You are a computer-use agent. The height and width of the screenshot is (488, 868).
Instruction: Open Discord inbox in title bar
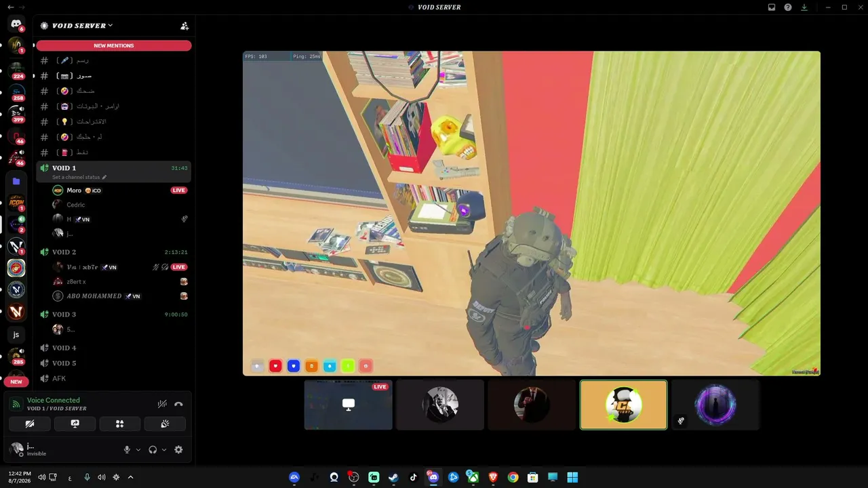(x=772, y=7)
